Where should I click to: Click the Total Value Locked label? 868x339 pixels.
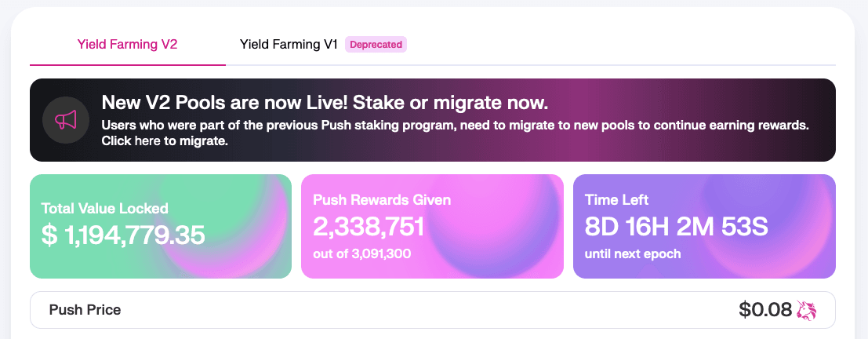[104, 209]
